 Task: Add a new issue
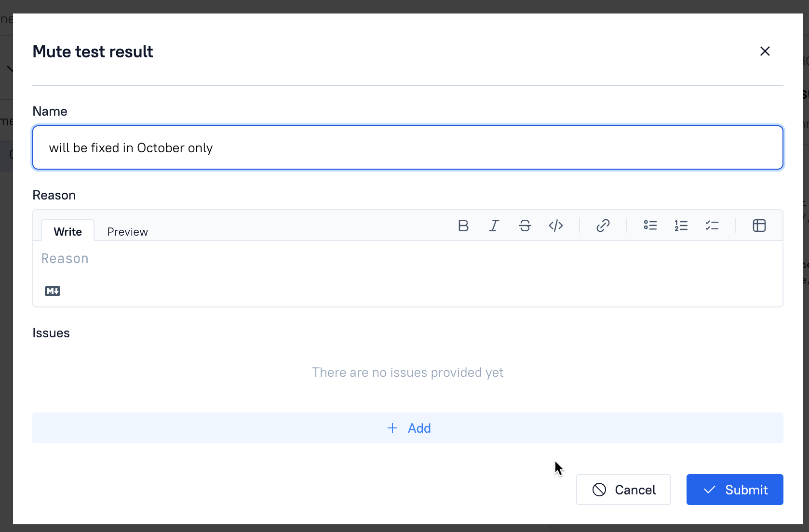(x=408, y=428)
